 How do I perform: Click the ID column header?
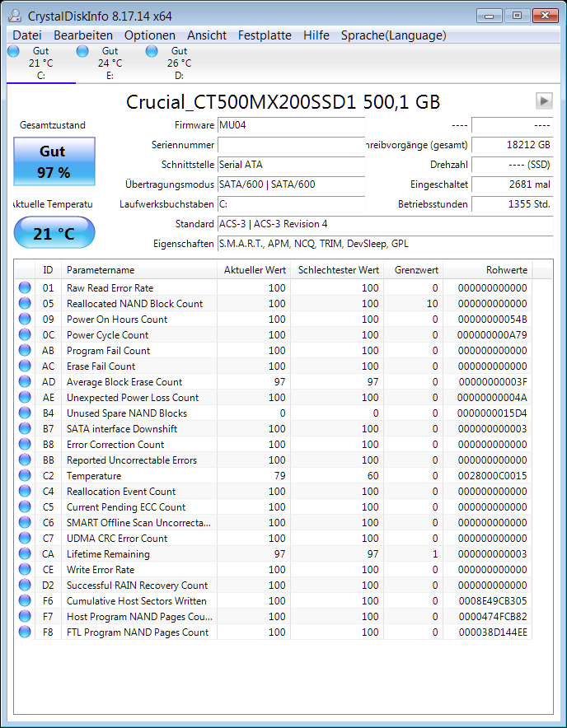click(48, 270)
